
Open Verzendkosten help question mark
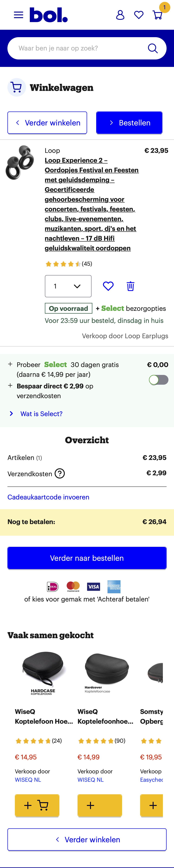60,473
